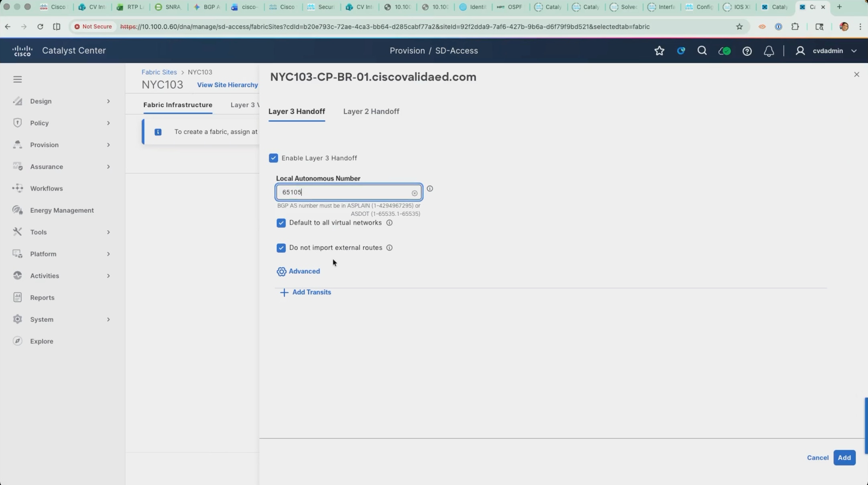Click the Not Secure site badge
The height and width of the screenshot is (485, 868).
coord(93,26)
